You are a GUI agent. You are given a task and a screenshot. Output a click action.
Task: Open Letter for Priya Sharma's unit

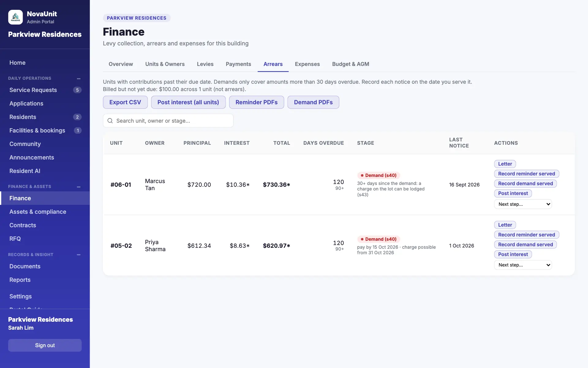point(505,225)
